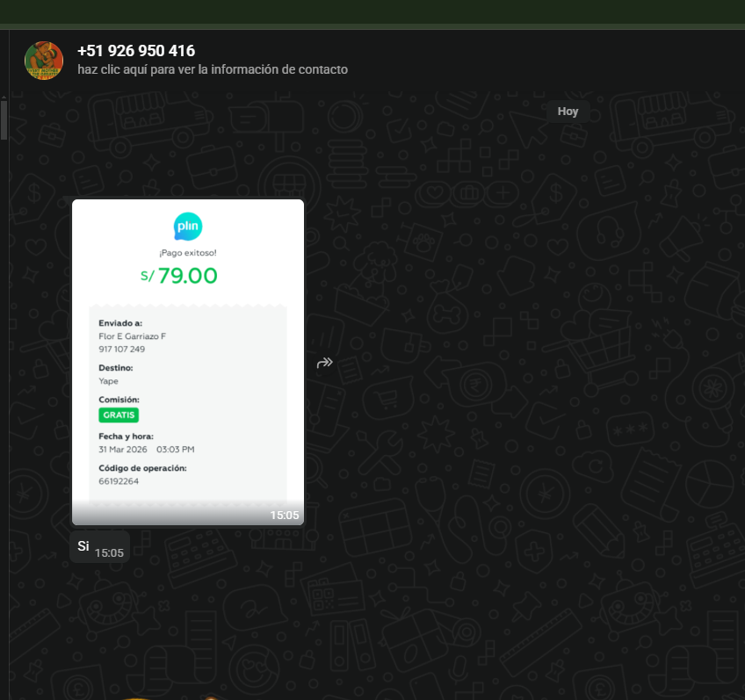Click the date 31 Mar 2026 on receipt
The width and height of the screenshot is (745, 700).
coord(123,449)
